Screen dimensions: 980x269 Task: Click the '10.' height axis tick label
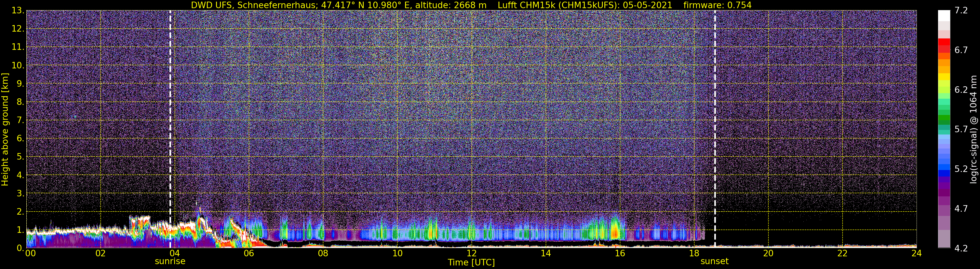(x=18, y=65)
